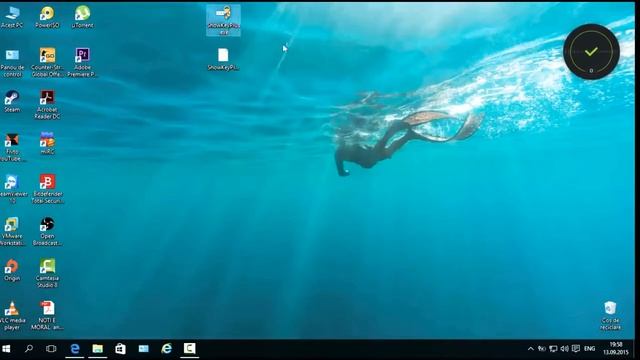Select the mIRC desktop shortcut

click(x=47, y=143)
